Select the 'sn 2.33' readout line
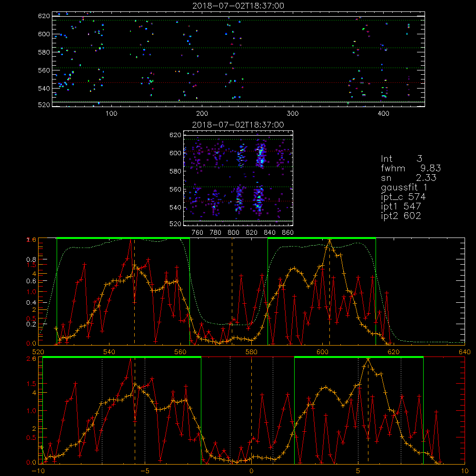The height and width of the screenshot is (476, 476). (x=408, y=178)
